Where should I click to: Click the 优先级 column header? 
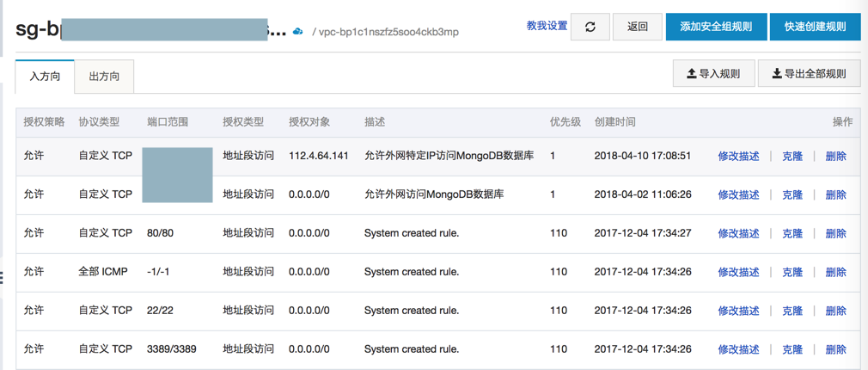point(565,122)
